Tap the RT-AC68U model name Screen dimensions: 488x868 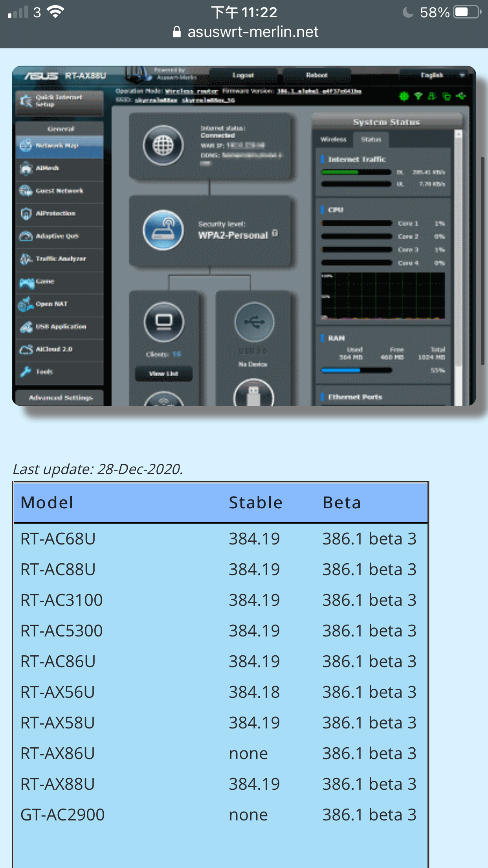[58, 539]
